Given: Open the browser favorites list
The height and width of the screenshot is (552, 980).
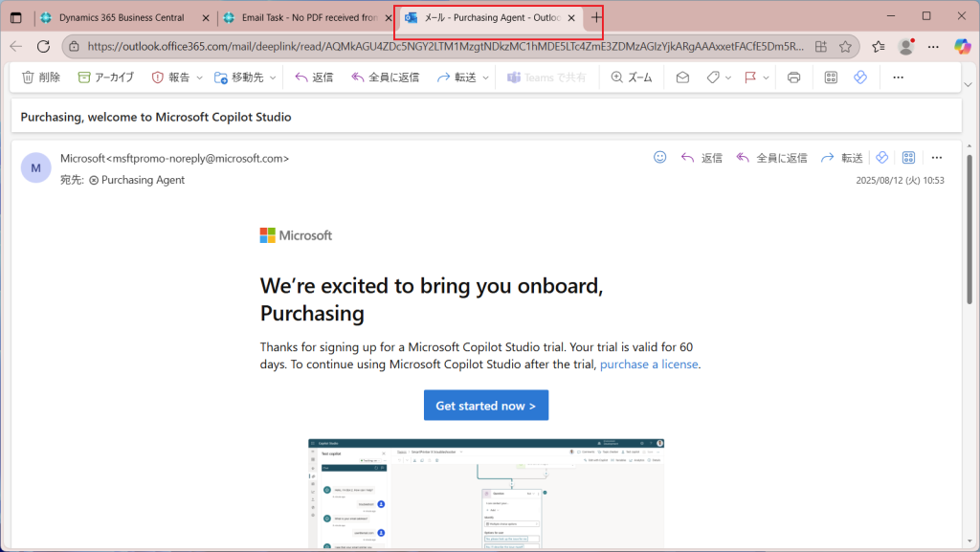Looking at the screenshot, I should [x=879, y=46].
